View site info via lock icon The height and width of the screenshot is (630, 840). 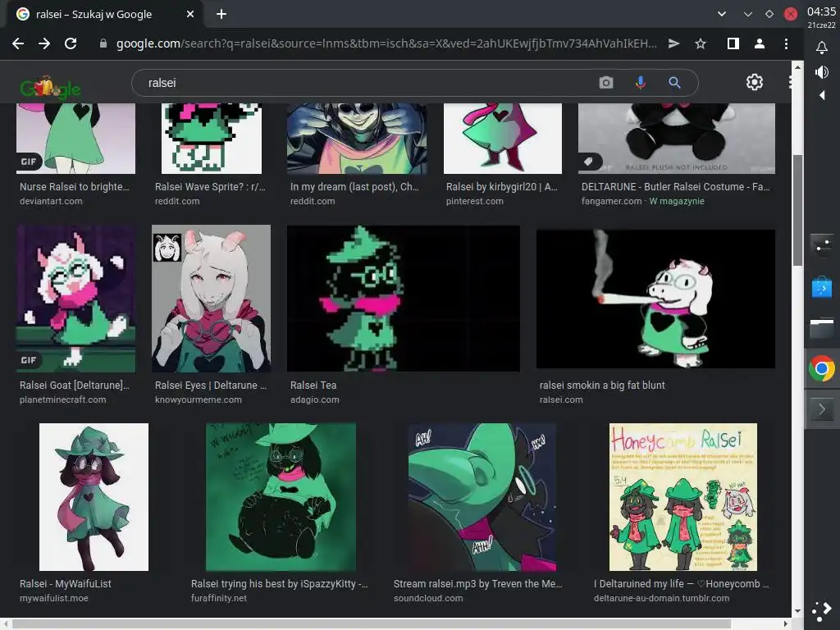(x=103, y=43)
